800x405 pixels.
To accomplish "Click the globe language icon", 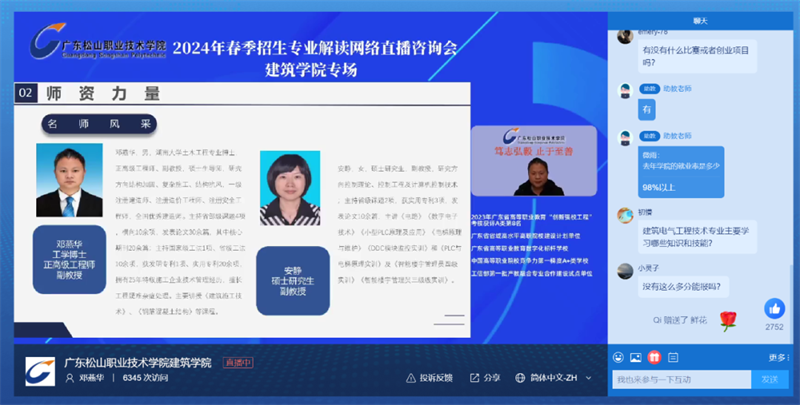I will point(520,378).
